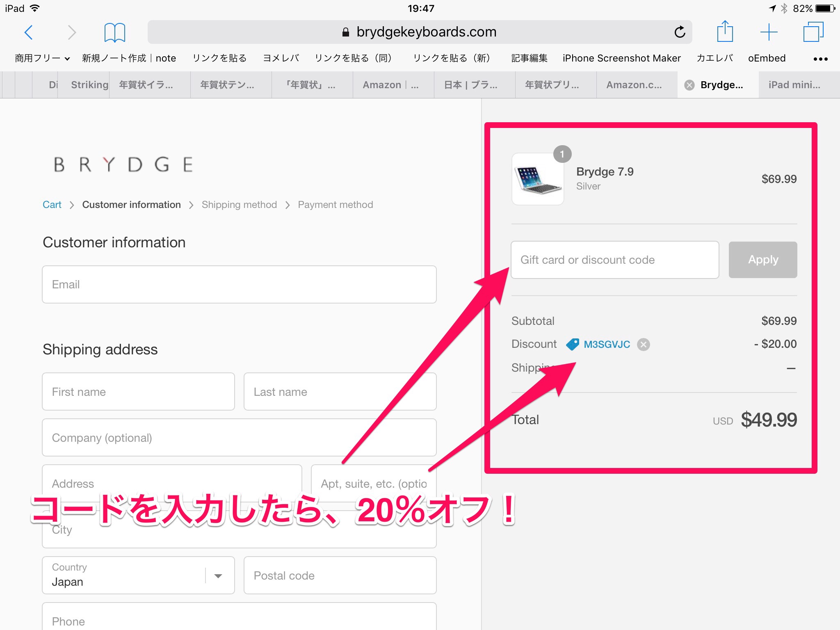Focus the Gift card or discount code field

(x=614, y=260)
